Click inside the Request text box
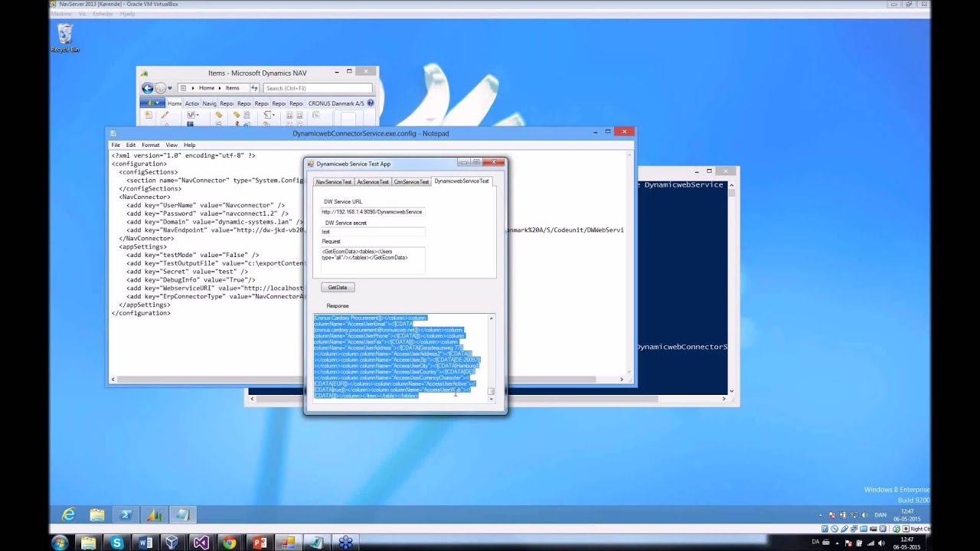 pos(373,259)
